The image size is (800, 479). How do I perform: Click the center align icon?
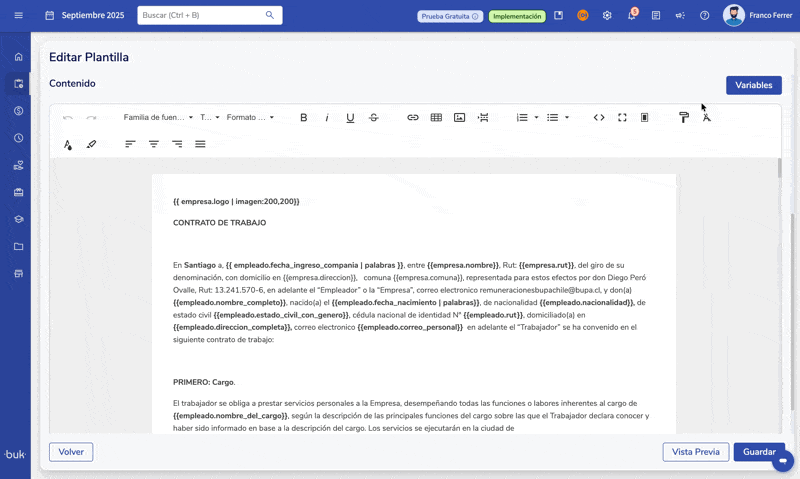click(x=154, y=145)
